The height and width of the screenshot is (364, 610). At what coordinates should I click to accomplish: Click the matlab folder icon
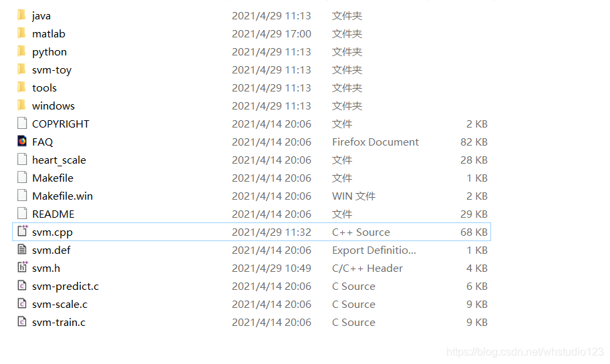point(22,33)
